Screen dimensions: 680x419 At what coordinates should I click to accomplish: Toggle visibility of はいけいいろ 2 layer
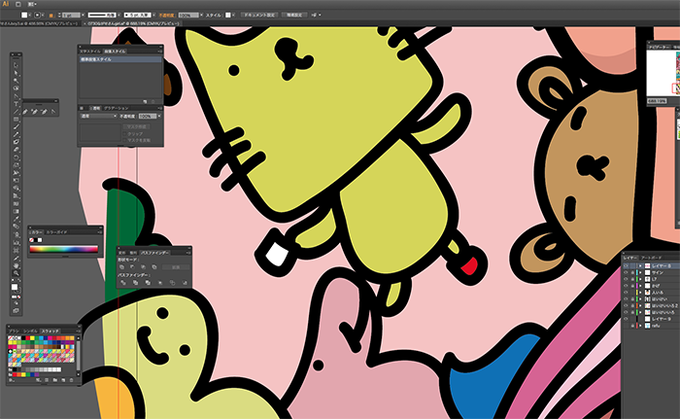[x=625, y=305]
